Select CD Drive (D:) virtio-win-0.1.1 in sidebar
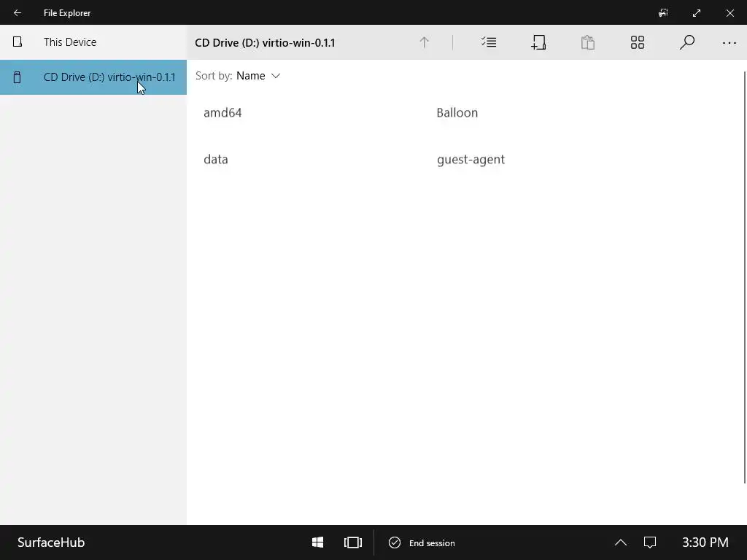Viewport: 747px width, 560px height. 93,77
